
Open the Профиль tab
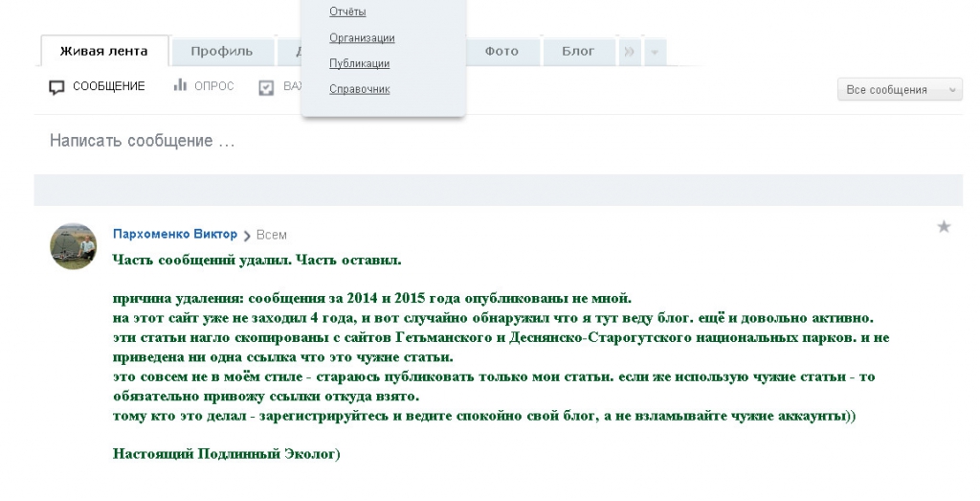pyautogui.click(x=221, y=51)
